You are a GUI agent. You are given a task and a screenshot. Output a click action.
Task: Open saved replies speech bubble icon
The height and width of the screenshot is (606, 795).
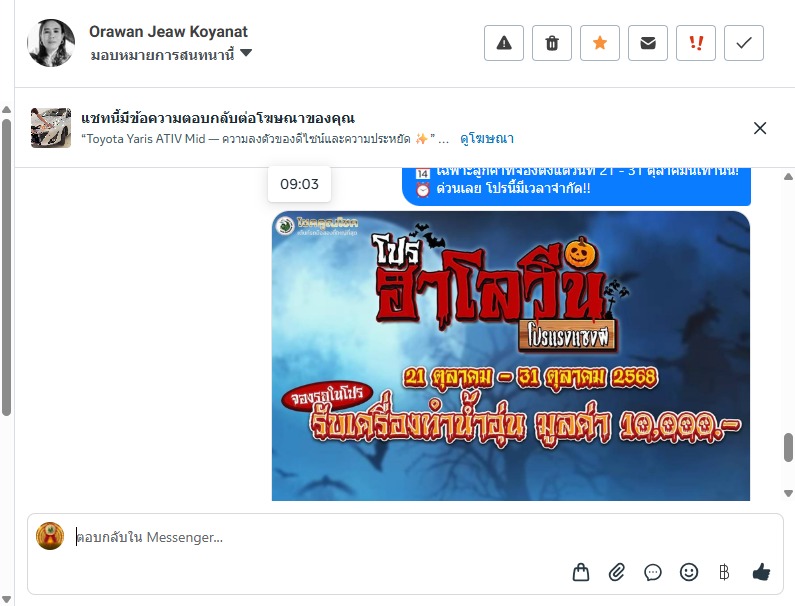coord(653,572)
